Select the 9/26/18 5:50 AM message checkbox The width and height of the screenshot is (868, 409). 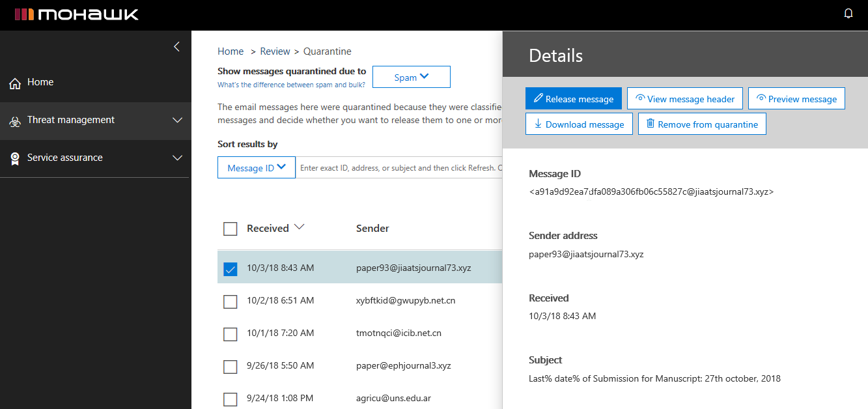pyautogui.click(x=230, y=367)
